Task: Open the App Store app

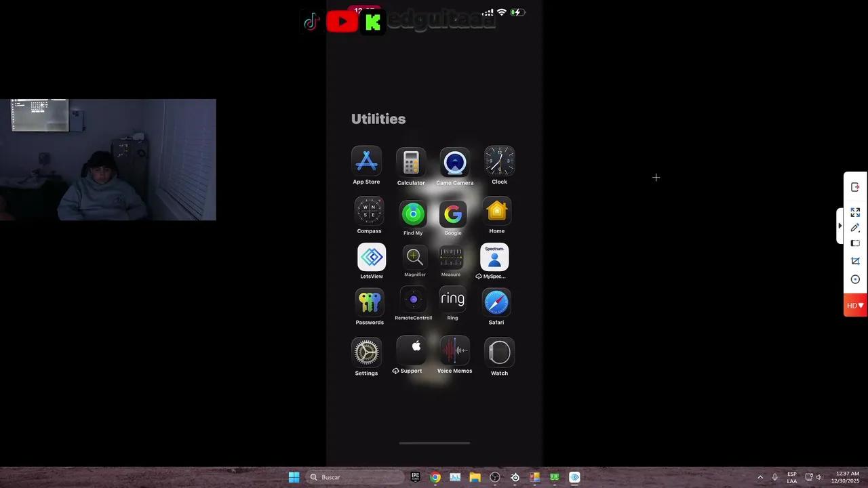Action: (366, 161)
